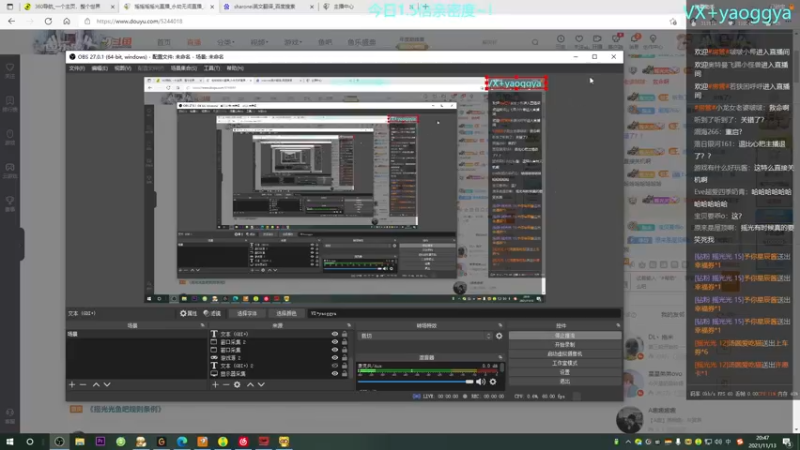Open source 属性 (properties) gear button
The width and height of the screenshot is (800, 450).
[188, 313]
